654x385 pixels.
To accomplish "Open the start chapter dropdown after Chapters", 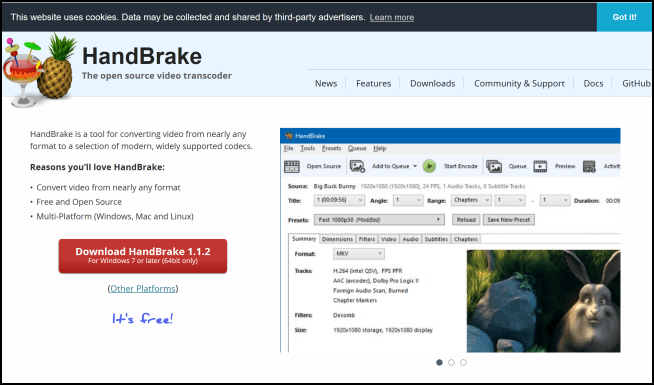I will tap(510, 200).
